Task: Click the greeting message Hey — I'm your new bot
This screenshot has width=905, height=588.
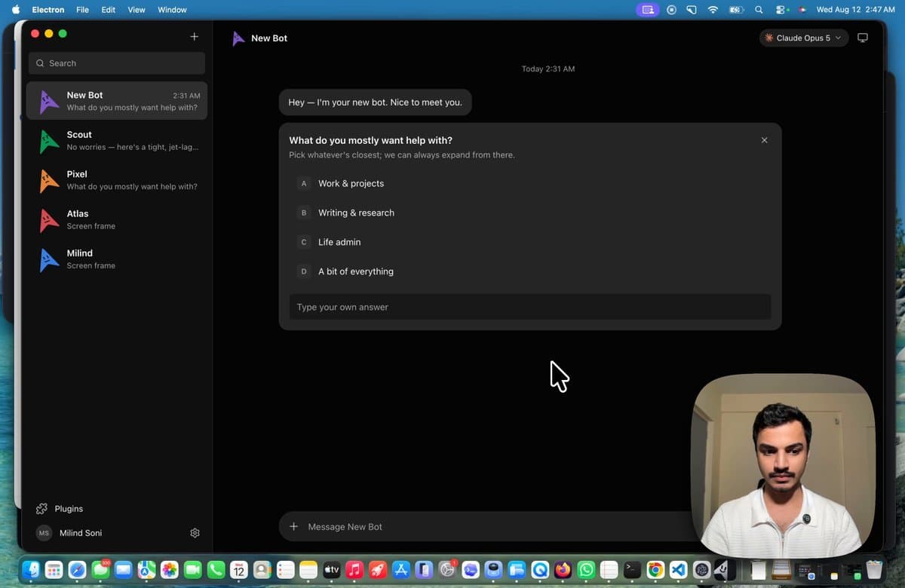Action: 376,103
